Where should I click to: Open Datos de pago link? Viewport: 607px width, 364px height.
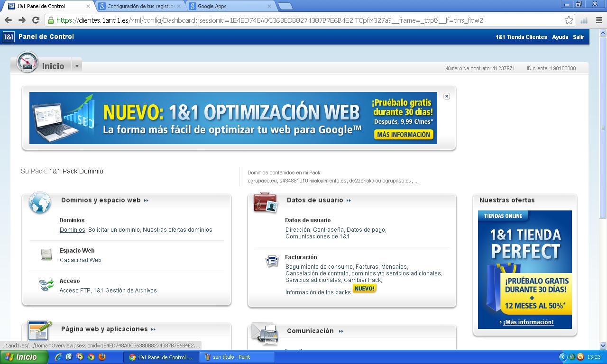(x=366, y=230)
